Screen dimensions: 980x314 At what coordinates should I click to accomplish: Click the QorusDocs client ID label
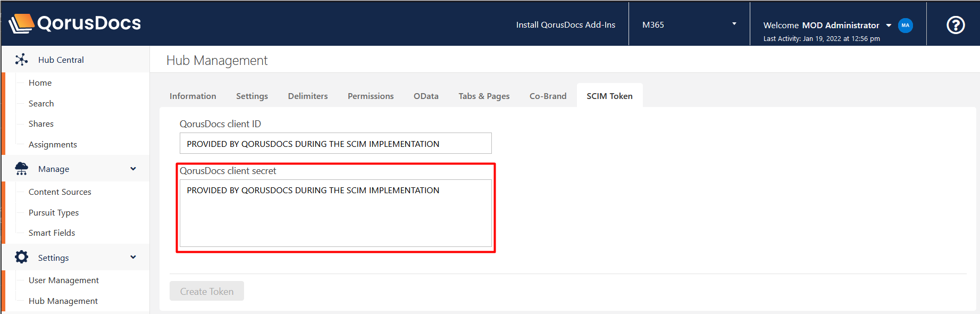(x=220, y=124)
